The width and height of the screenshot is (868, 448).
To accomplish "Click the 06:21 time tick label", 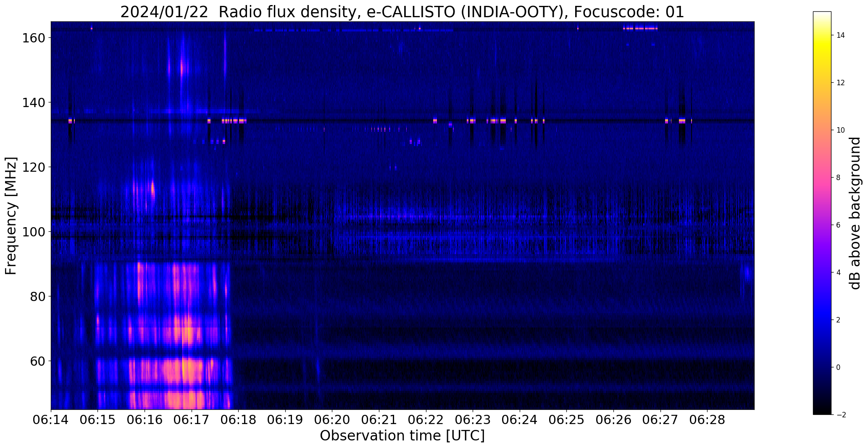I will point(379,420).
